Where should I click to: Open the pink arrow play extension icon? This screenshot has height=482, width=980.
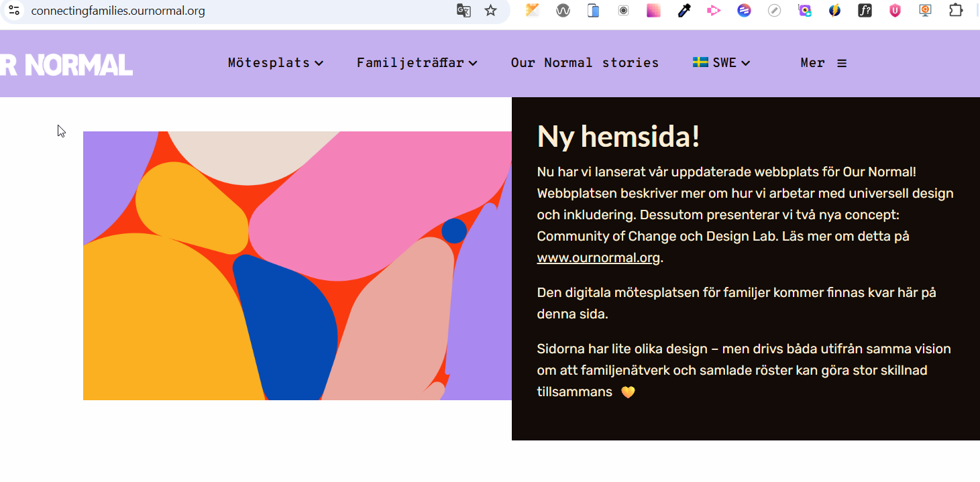pos(714,11)
